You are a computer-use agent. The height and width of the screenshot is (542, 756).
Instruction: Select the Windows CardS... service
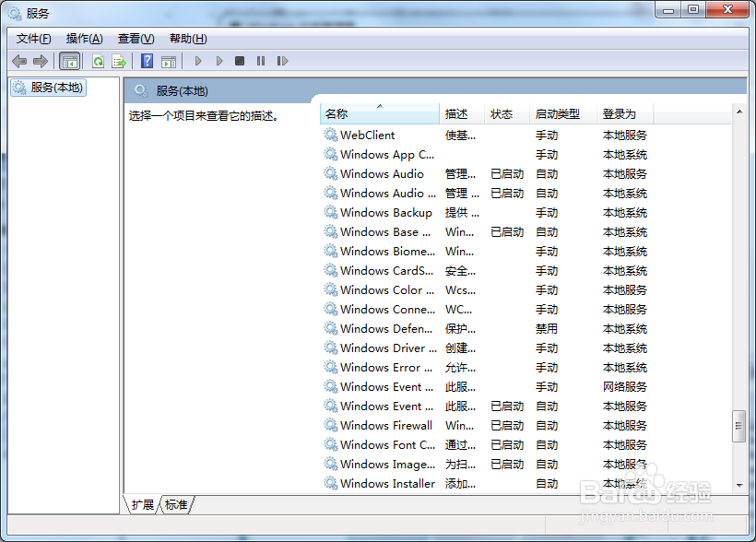(526, 270)
